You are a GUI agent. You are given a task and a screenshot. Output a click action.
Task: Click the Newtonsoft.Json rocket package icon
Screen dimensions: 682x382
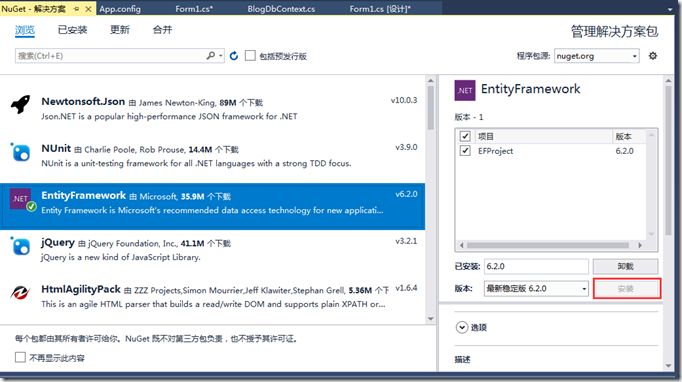point(20,105)
